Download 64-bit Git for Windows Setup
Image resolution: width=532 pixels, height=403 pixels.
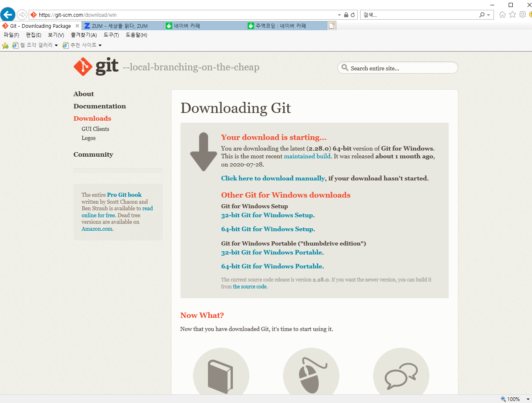tap(267, 229)
